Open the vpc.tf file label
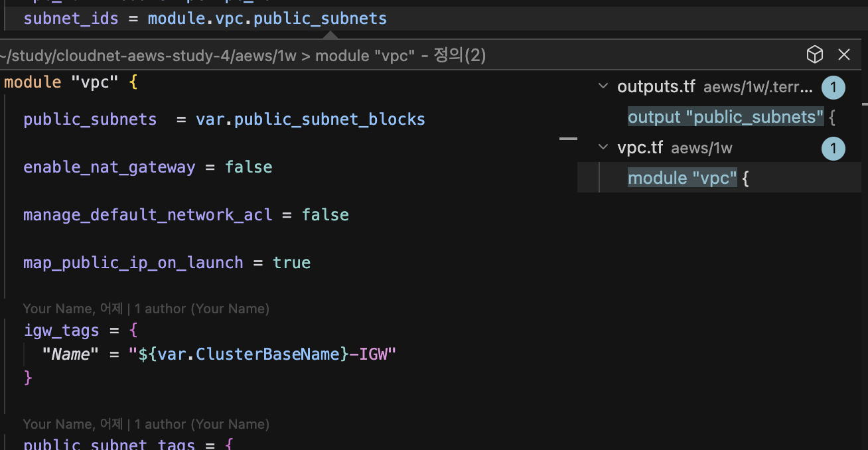 click(x=640, y=147)
